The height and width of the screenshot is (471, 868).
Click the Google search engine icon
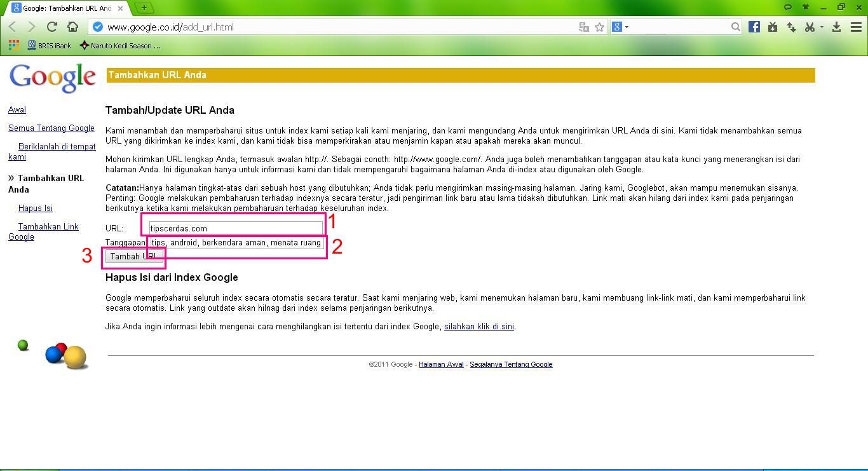(617, 27)
